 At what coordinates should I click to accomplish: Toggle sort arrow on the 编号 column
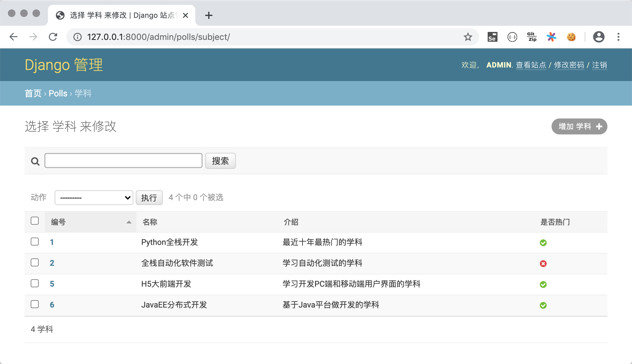129,222
